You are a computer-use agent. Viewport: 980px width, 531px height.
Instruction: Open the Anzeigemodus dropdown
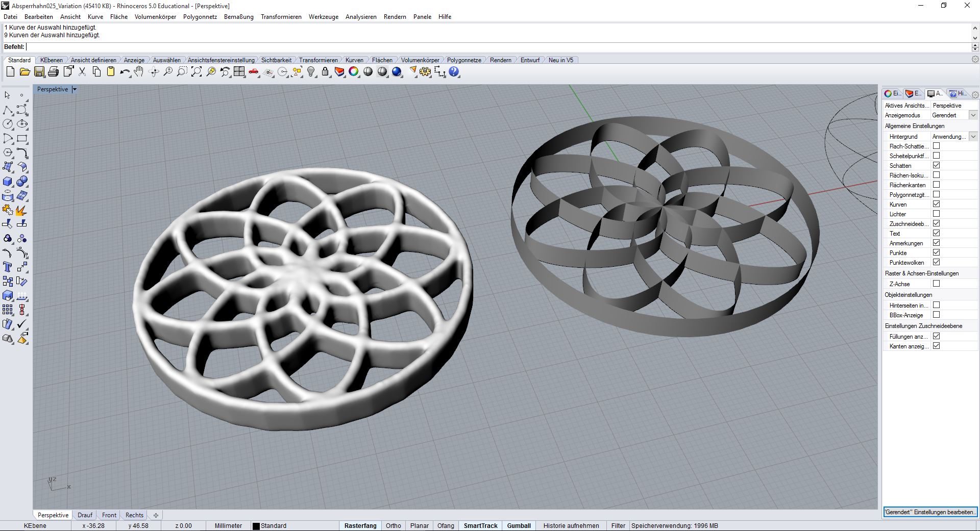click(x=973, y=115)
